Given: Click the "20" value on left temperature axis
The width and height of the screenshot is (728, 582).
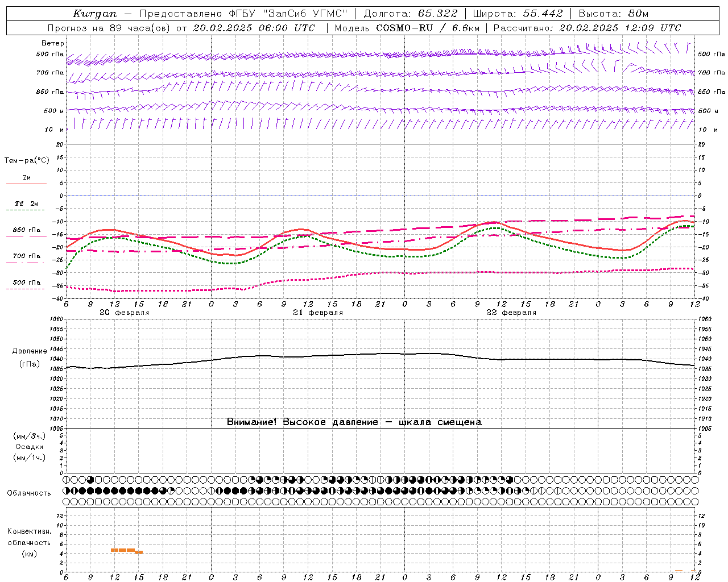Looking at the screenshot, I should tap(60, 144).
